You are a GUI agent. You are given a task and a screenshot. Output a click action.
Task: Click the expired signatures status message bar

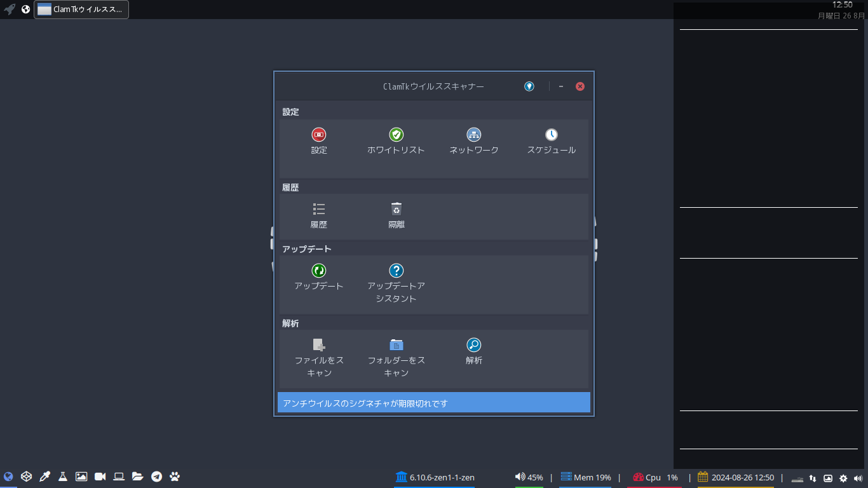[x=434, y=402]
